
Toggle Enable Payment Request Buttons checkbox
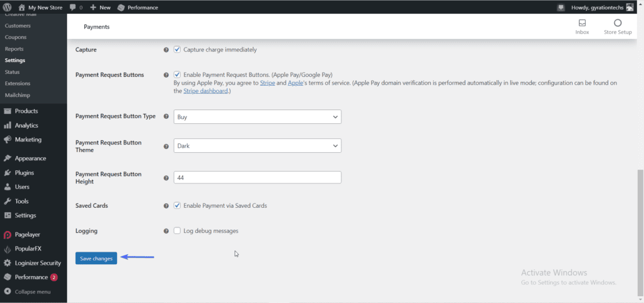point(177,75)
